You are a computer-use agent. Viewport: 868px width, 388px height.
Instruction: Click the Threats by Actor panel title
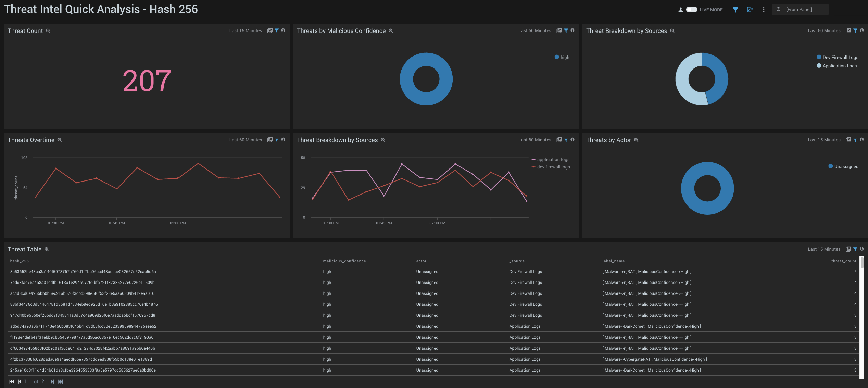tap(608, 140)
